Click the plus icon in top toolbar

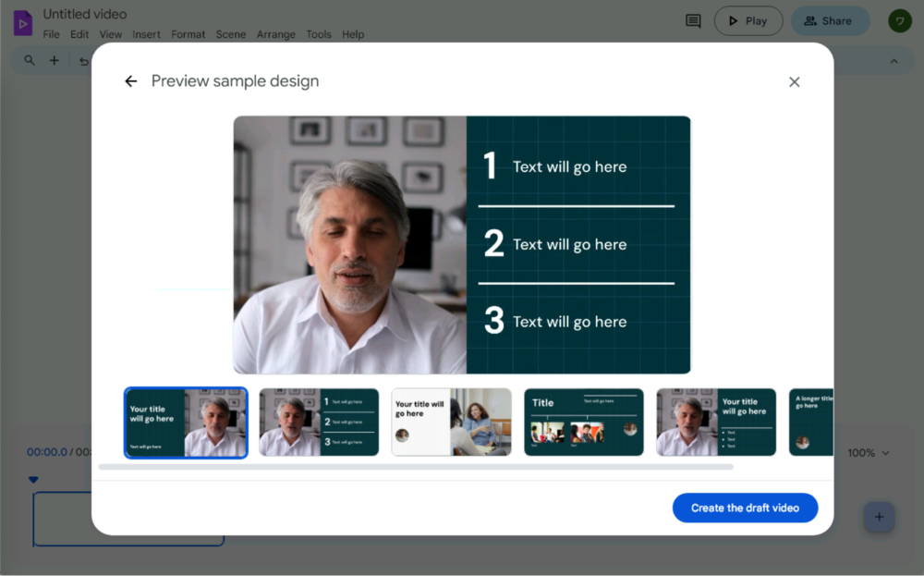point(55,61)
